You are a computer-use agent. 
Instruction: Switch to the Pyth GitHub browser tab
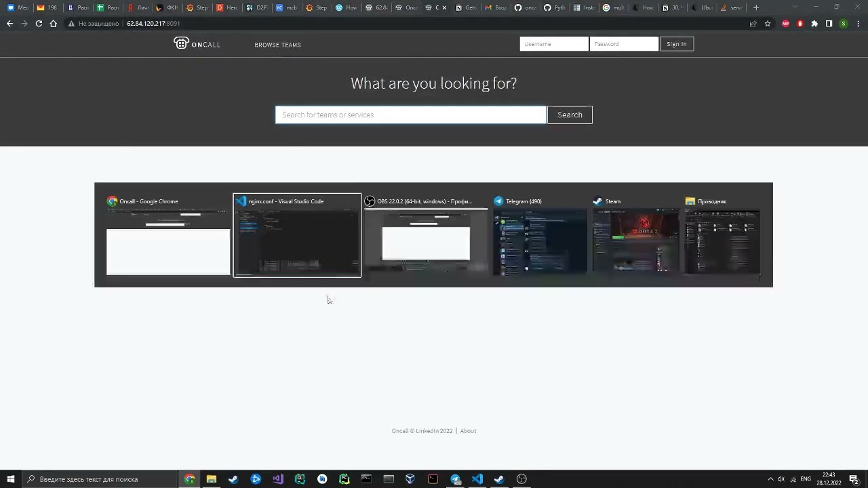[554, 7]
